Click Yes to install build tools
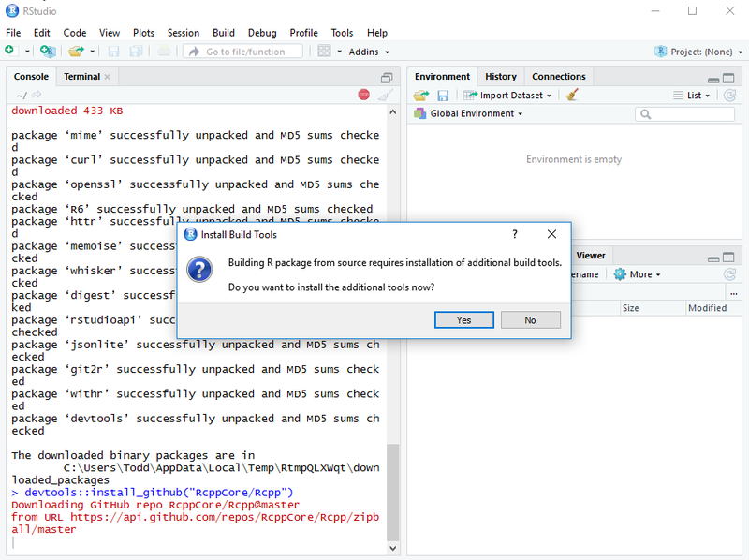749x560 pixels. coord(463,320)
